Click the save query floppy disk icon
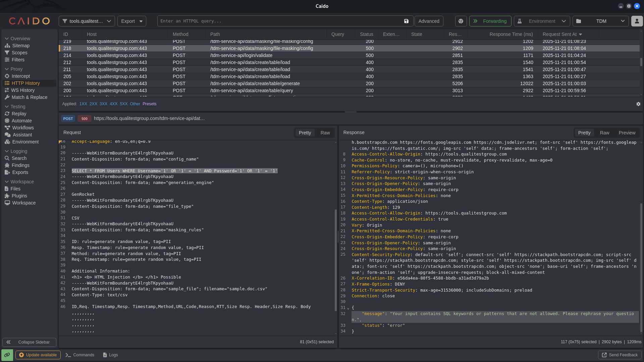 tap(406, 21)
